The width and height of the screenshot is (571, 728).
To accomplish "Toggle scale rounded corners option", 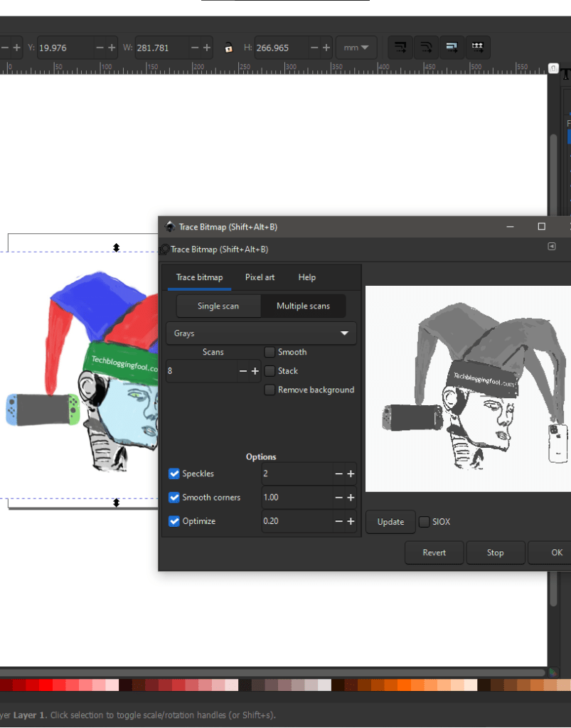I will 426,48.
